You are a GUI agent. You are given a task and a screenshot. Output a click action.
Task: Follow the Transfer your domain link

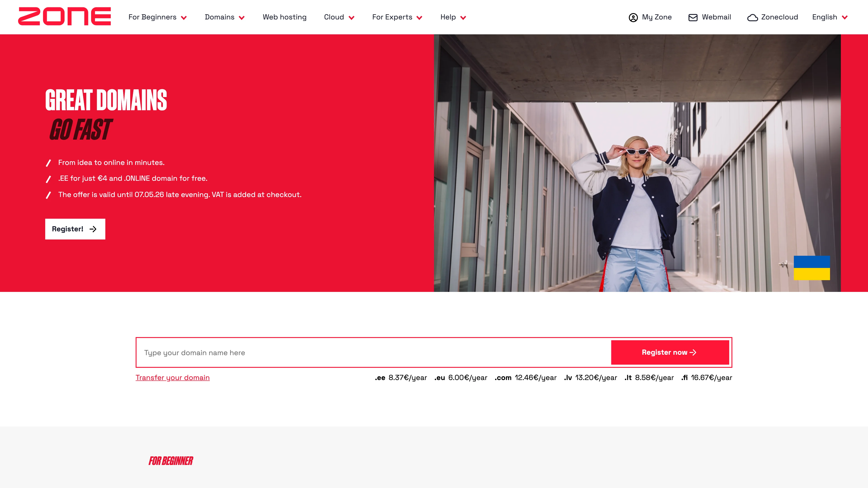(172, 378)
